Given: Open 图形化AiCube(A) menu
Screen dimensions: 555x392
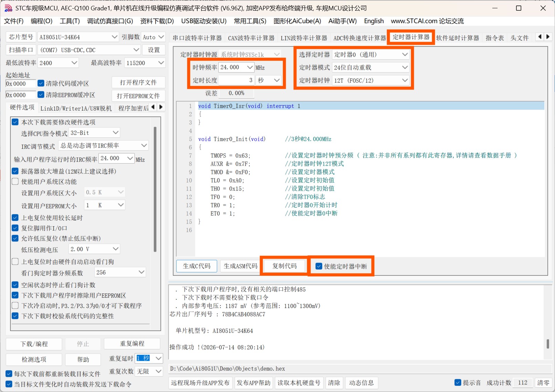Looking at the screenshot, I should coord(297,21).
